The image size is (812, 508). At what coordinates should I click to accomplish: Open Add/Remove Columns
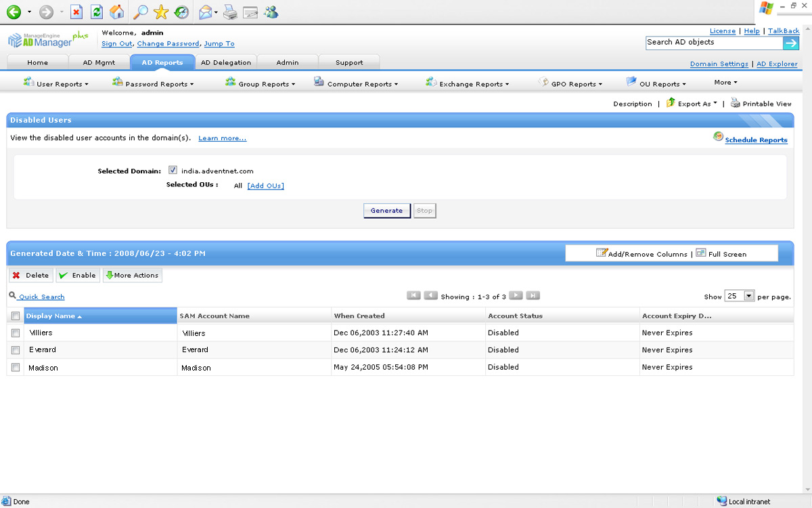(x=641, y=254)
